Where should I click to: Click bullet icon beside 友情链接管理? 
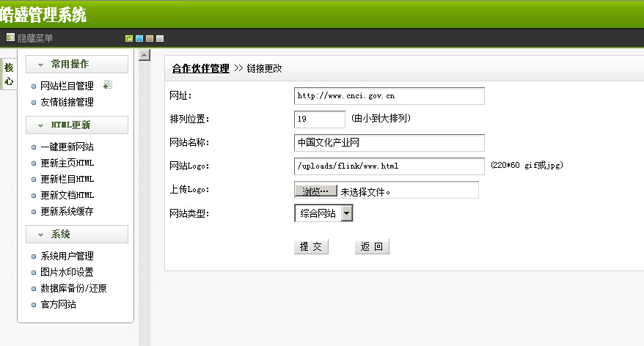(34, 103)
